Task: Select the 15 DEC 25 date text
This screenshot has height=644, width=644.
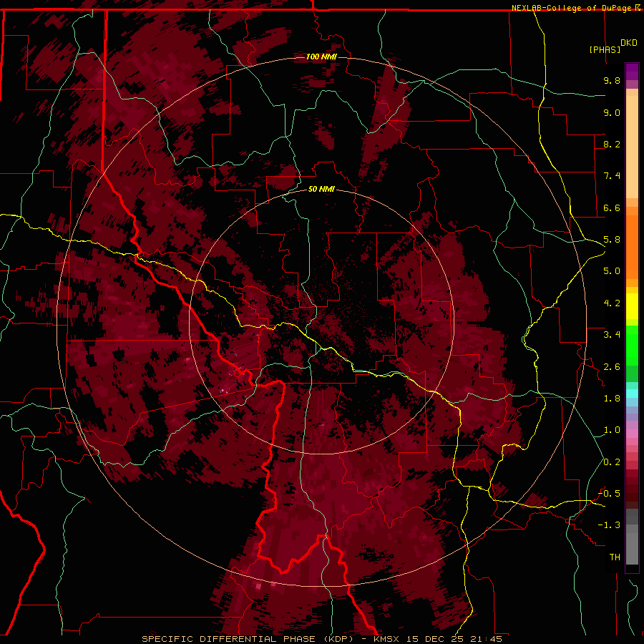Action: [x=434, y=639]
